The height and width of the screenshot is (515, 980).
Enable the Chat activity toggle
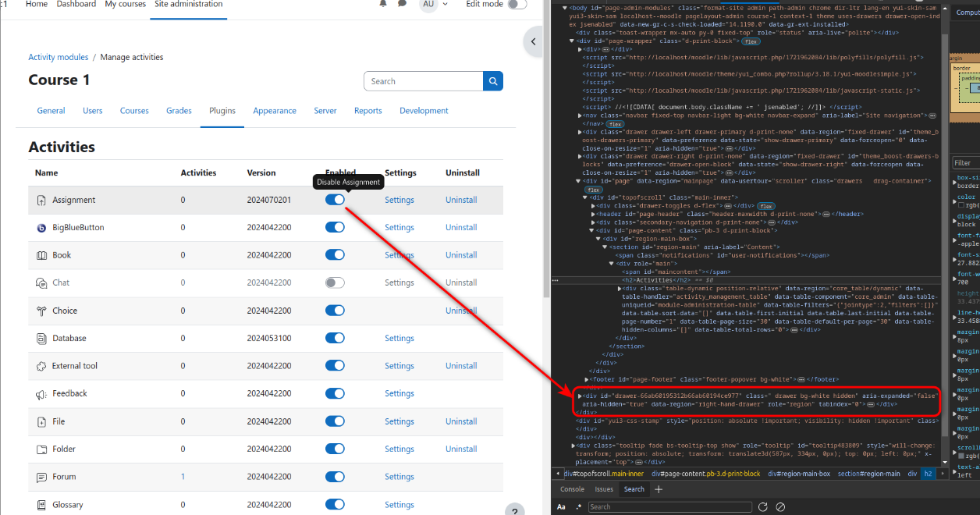[x=335, y=282]
